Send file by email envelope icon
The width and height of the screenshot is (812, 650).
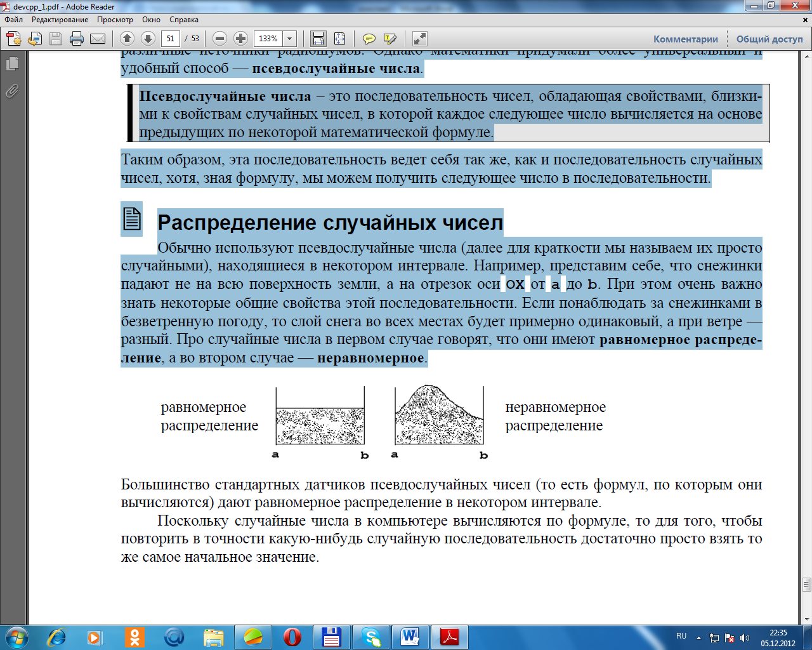tap(98, 39)
